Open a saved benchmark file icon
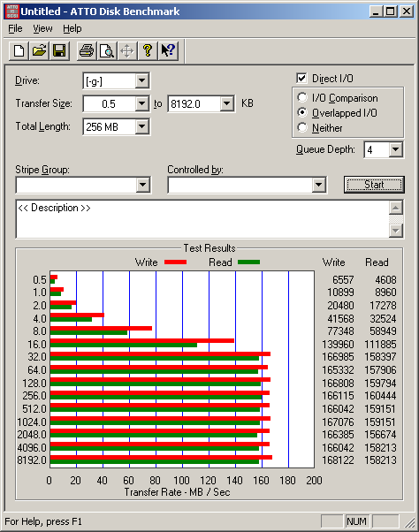The image size is (419, 532). pos(39,51)
